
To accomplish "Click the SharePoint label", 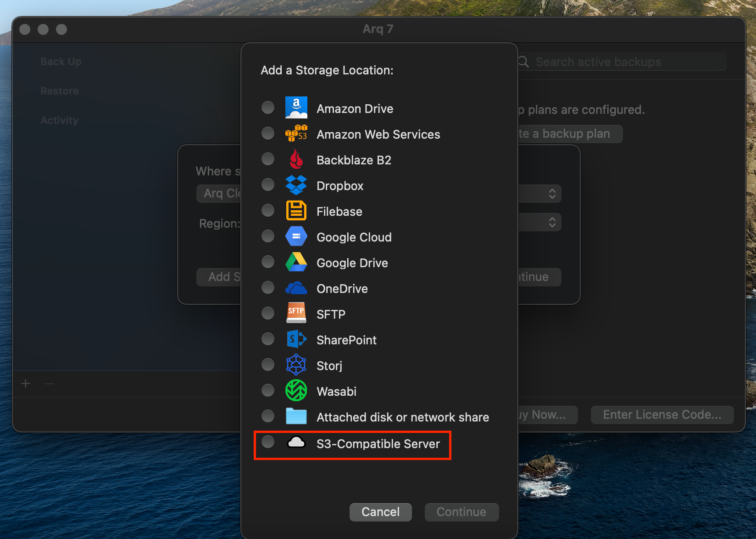I will click(x=346, y=340).
